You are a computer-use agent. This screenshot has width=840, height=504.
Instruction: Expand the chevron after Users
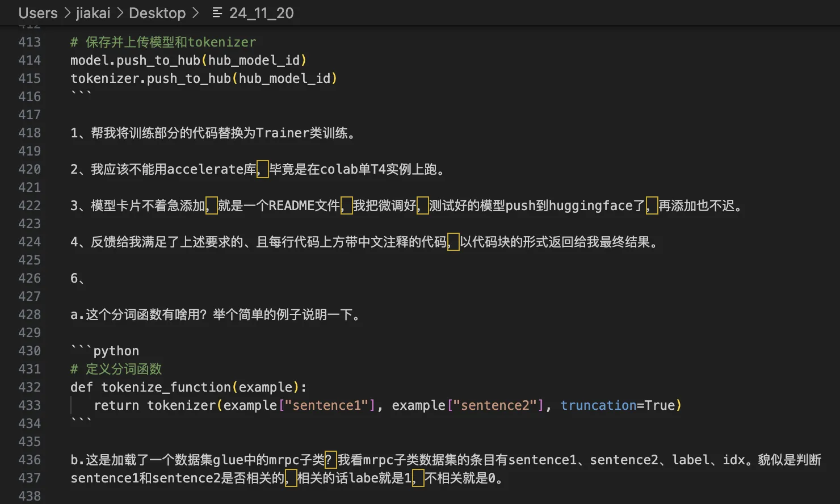click(67, 13)
